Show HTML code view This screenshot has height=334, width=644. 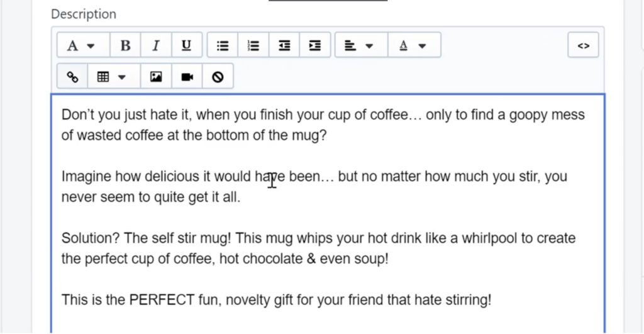pos(583,45)
